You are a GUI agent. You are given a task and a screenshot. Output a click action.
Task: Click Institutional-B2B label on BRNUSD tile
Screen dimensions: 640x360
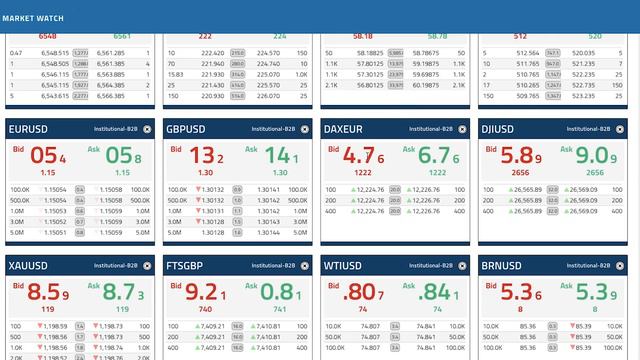[588, 266]
